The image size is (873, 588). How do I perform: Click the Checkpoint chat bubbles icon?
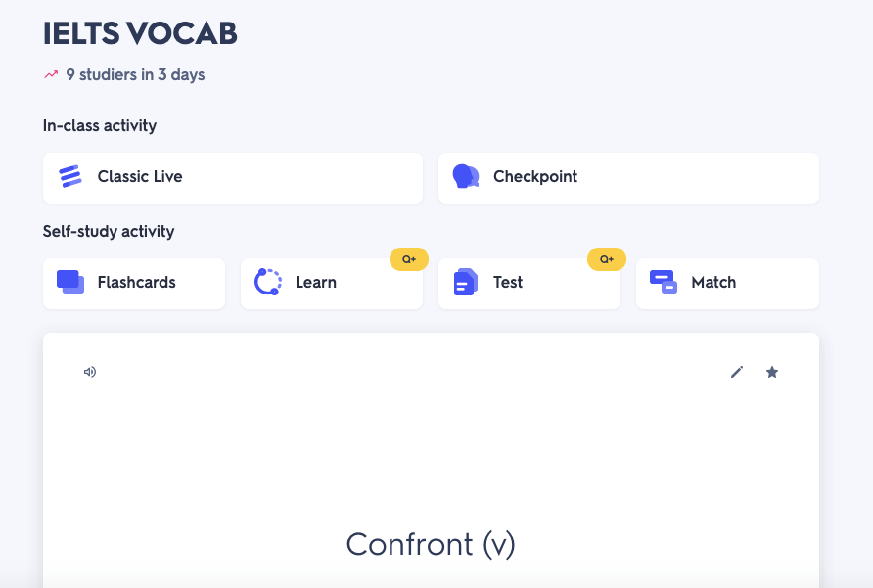(466, 177)
